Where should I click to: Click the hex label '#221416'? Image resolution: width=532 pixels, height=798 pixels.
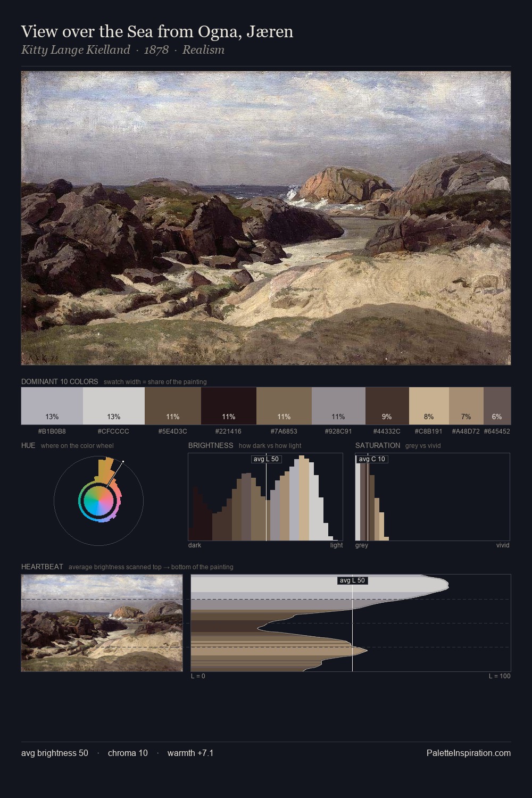pos(229,431)
